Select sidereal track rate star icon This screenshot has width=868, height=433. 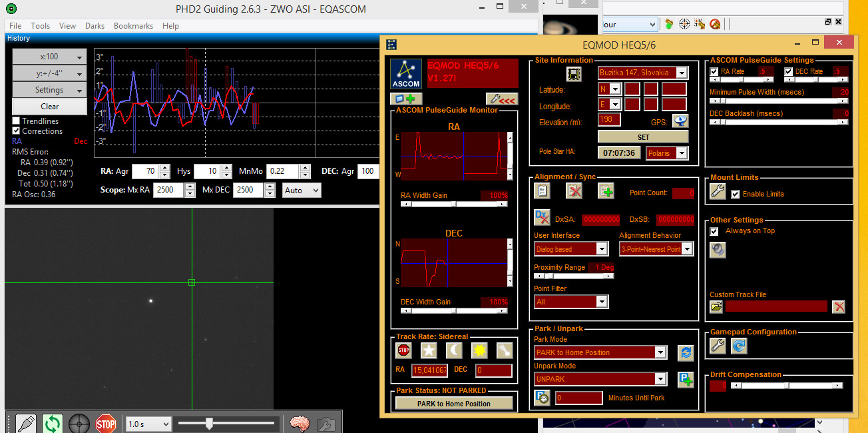(429, 350)
